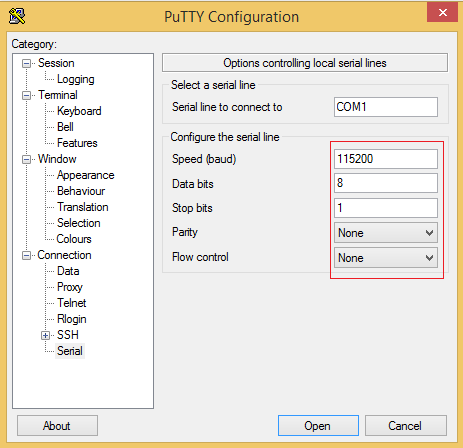This screenshot has height=448, width=463.
Task: Select Telnet in the Connection tree
Action: (x=72, y=303)
